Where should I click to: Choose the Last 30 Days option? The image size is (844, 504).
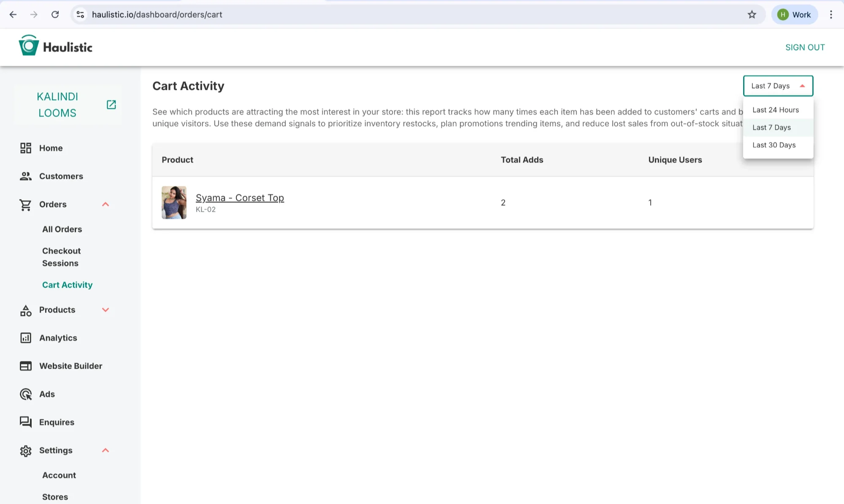[x=774, y=145]
